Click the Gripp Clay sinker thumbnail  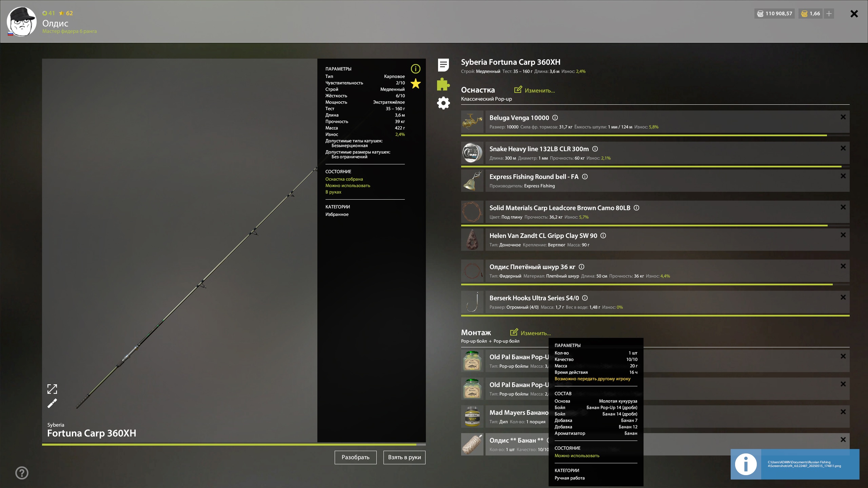[x=472, y=240]
